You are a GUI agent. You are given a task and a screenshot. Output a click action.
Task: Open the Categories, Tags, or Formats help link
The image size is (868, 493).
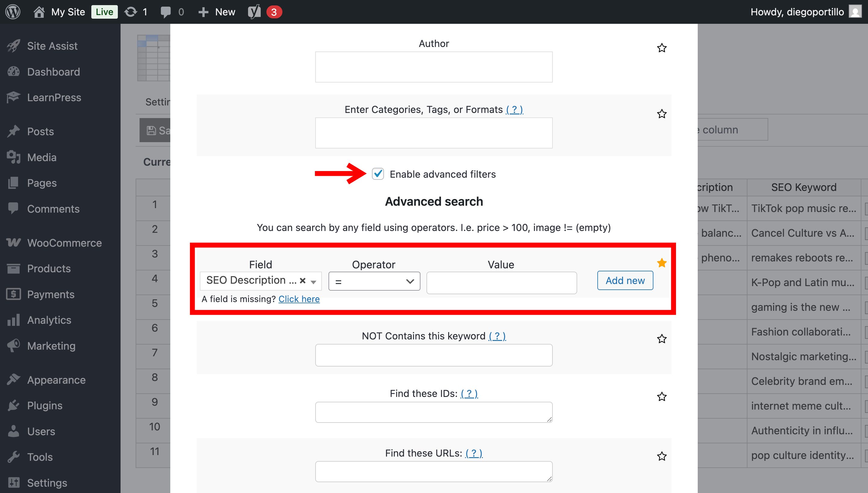pyautogui.click(x=514, y=109)
